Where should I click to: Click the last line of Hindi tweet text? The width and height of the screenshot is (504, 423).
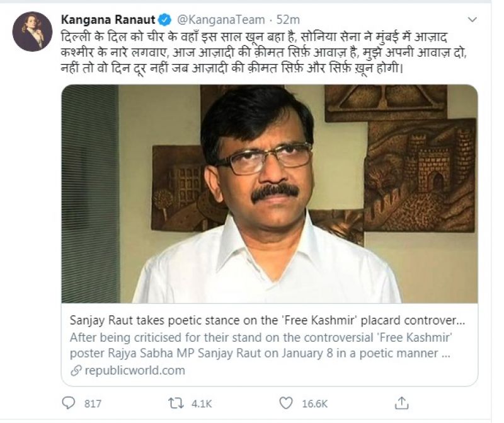click(233, 68)
